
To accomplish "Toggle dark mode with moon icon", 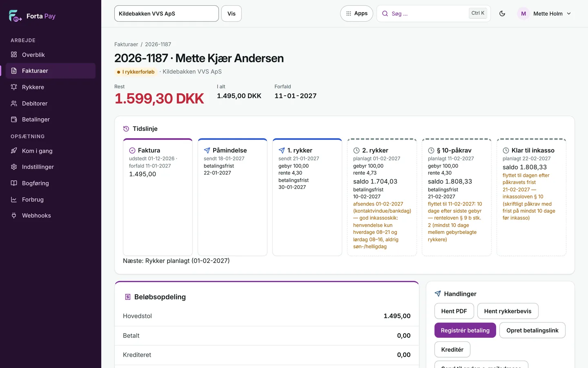I will (502, 13).
